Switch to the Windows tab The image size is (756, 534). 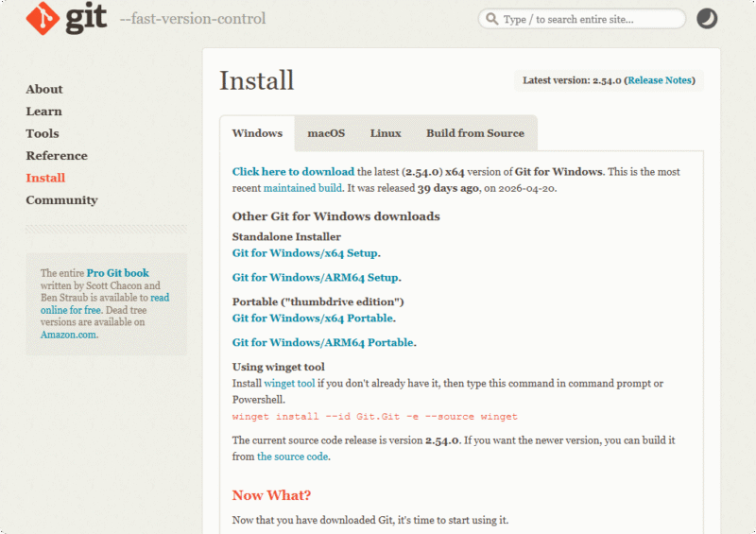(257, 133)
